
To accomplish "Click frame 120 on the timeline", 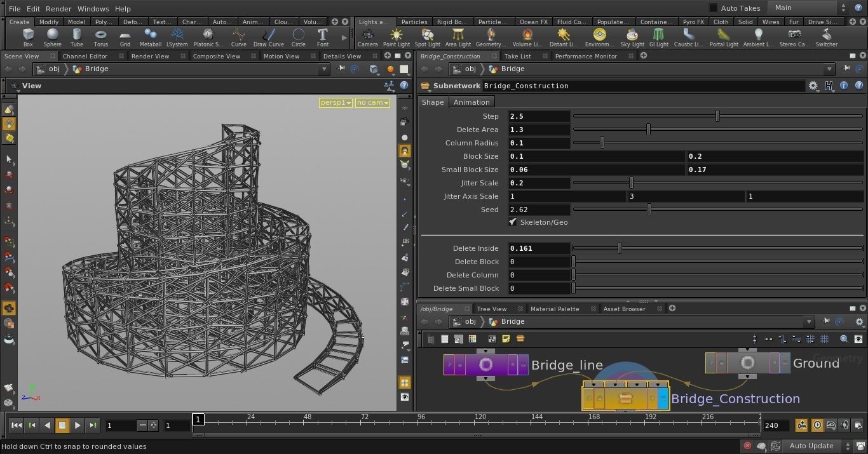I will (480, 422).
